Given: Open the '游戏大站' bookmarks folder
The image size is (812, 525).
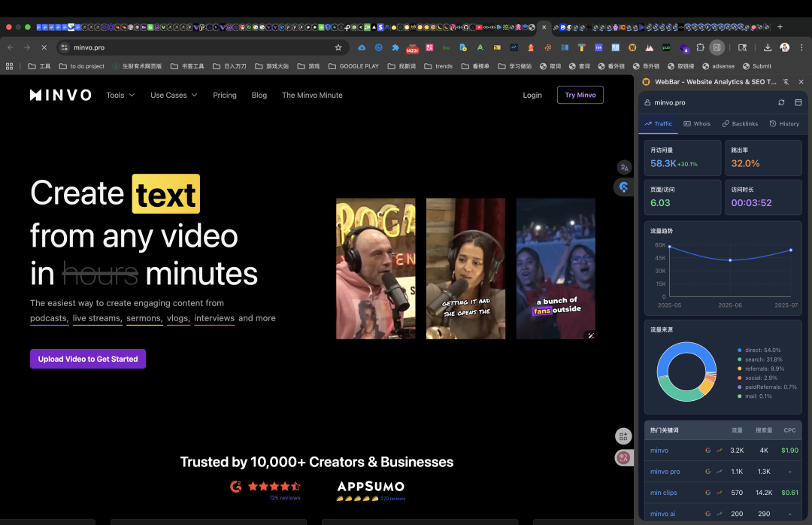Looking at the screenshot, I should (272, 66).
